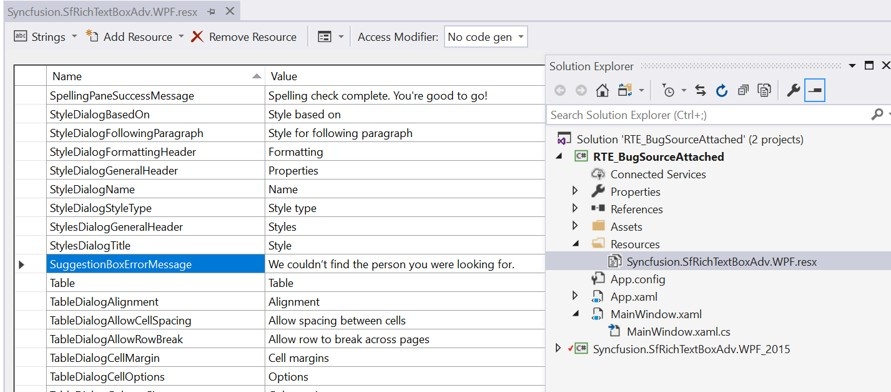Select the StyleDialogFollowingParagraph row name

[x=155, y=133]
